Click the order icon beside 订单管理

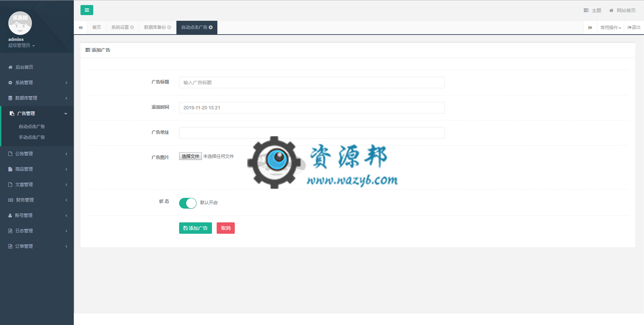pyautogui.click(x=10, y=246)
